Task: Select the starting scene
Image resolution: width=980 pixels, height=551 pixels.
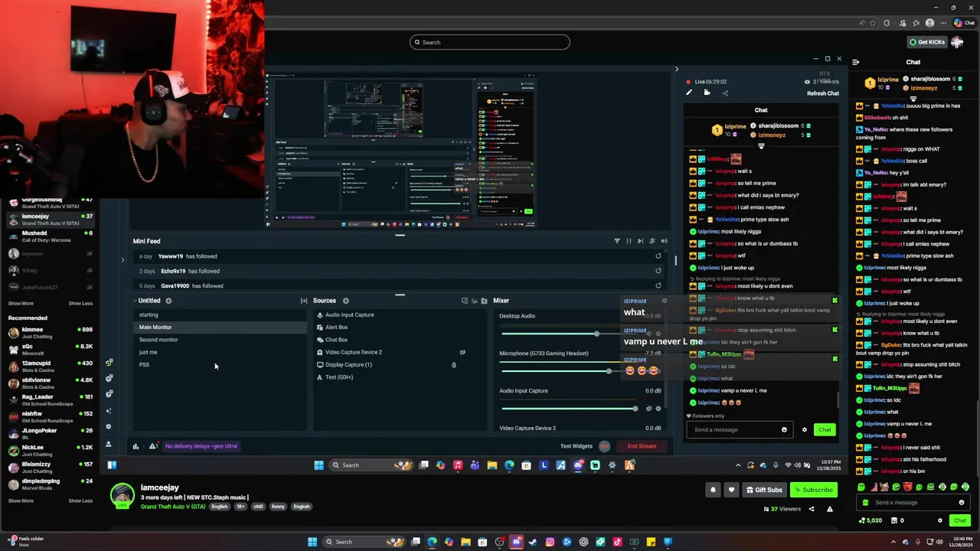Action: tap(220, 315)
